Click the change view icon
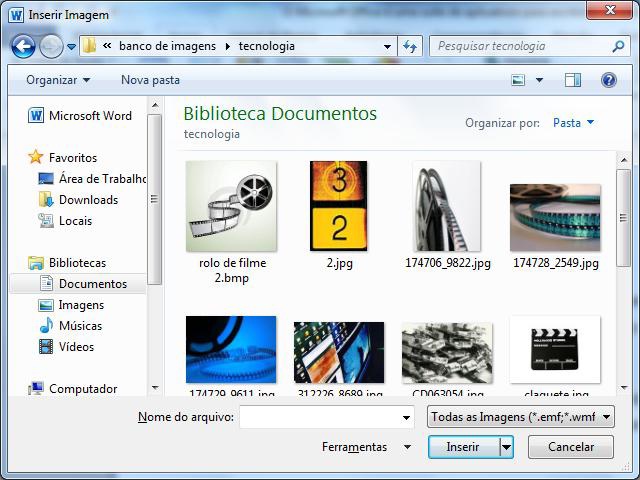 point(518,80)
